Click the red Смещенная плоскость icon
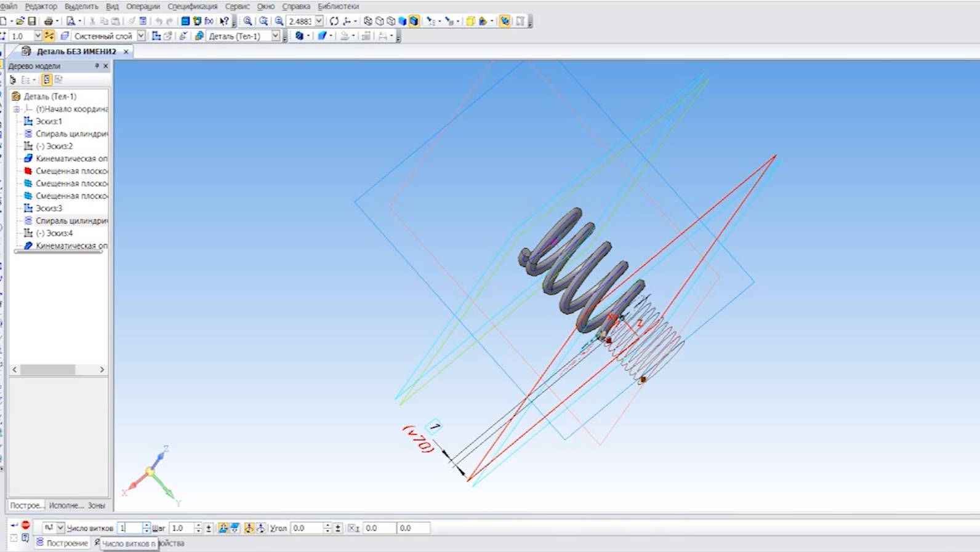 28,171
